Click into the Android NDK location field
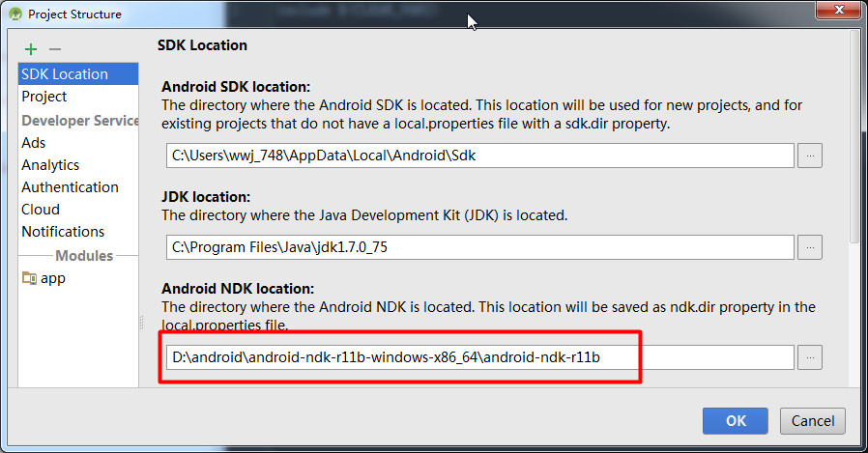Image resolution: width=868 pixels, height=453 pixels. click(x=479, y=357)
